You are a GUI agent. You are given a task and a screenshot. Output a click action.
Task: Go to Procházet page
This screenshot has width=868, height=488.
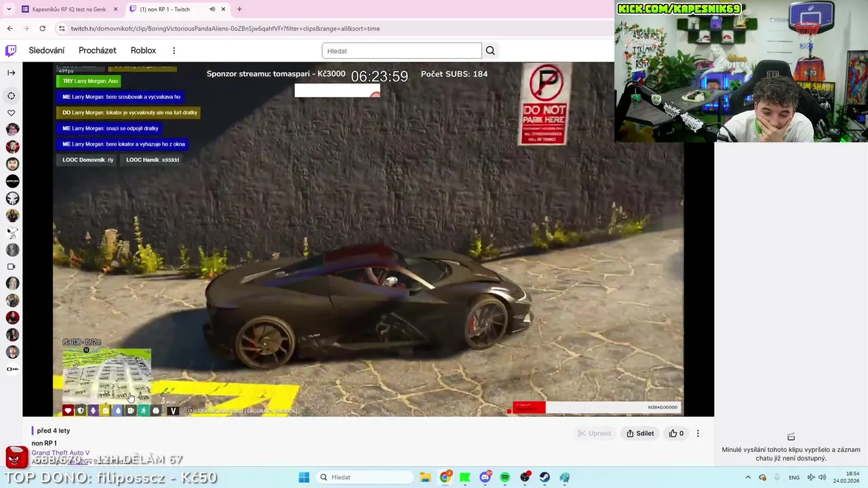97,51
